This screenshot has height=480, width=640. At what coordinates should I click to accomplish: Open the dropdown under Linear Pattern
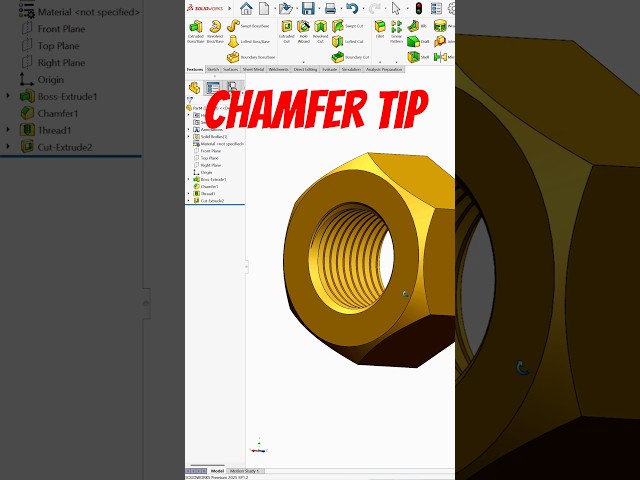pyautogui.click(x=396, y=62)
